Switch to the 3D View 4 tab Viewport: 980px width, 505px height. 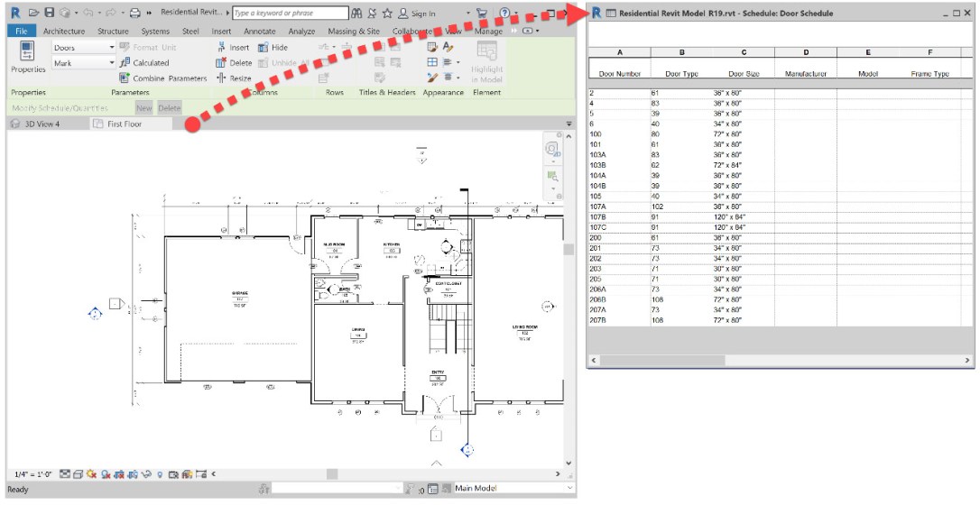tap(42, 124)
